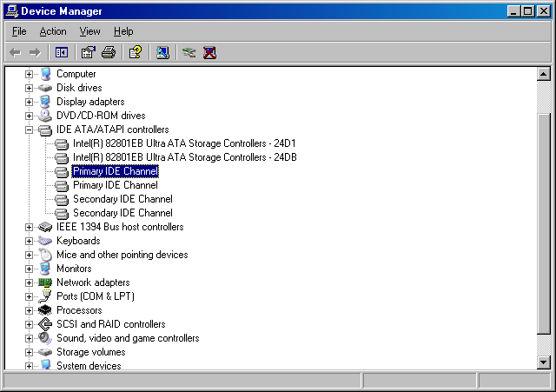Click the DVD/CD-ROM drives icon

(45, 116)
